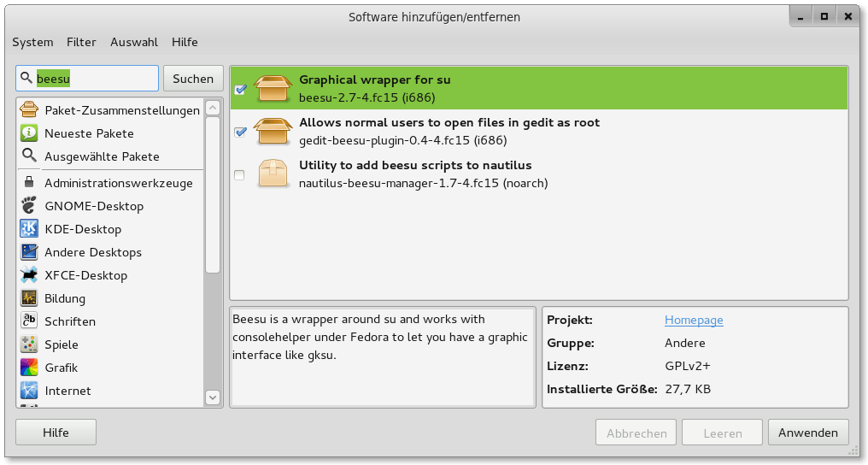Image resolution: width=868 pixels, height=465 pixels.
Task: Click the Gruppe value Andere
Action: click(x=685, y=344)
